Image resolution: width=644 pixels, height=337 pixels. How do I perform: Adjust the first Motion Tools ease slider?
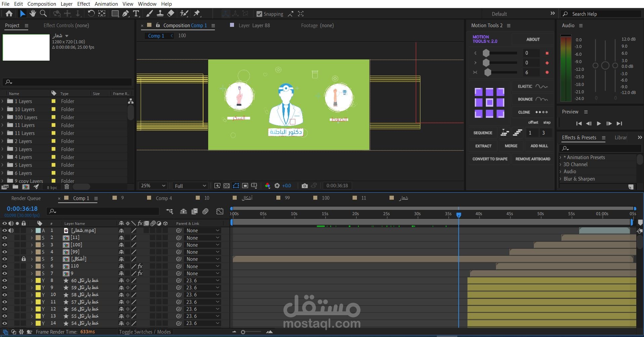click(x=486, y=53)
